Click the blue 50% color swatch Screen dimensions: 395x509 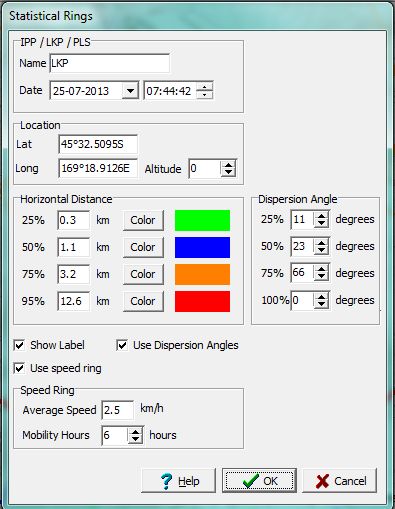coord(202,247)
